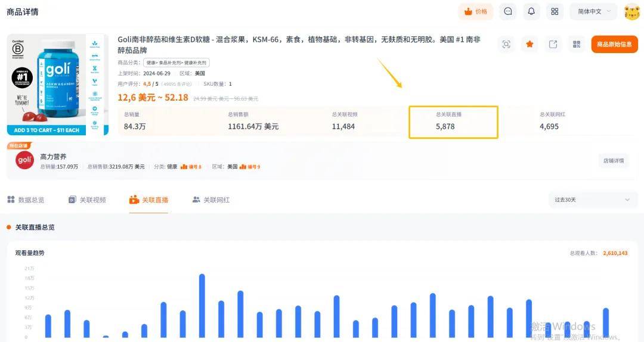644x342 pixels.
Task: Click the store sales figure 总销量:157.09万
Action: (59, 167)
